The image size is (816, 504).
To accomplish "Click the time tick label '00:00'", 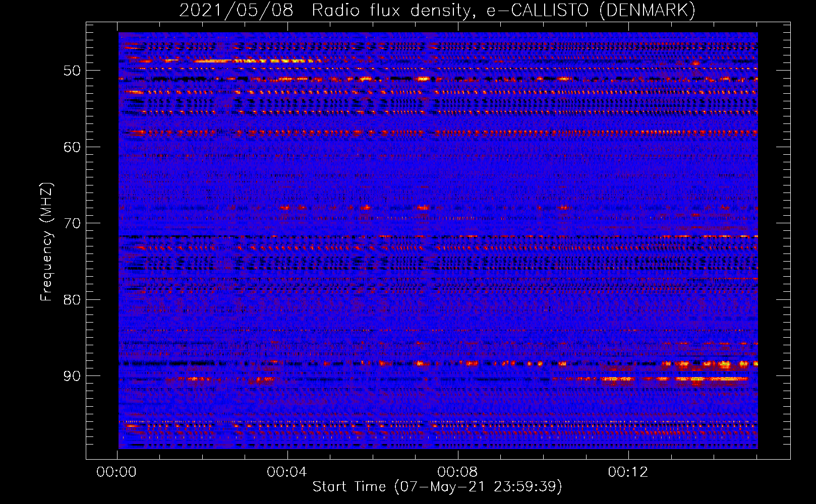I will click(x=116, y=472).
